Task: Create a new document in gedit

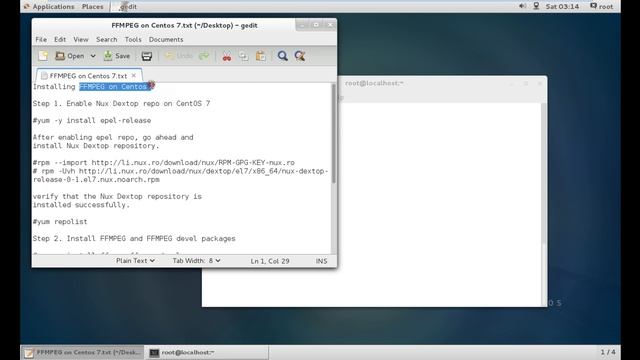Action: point(43,56)
